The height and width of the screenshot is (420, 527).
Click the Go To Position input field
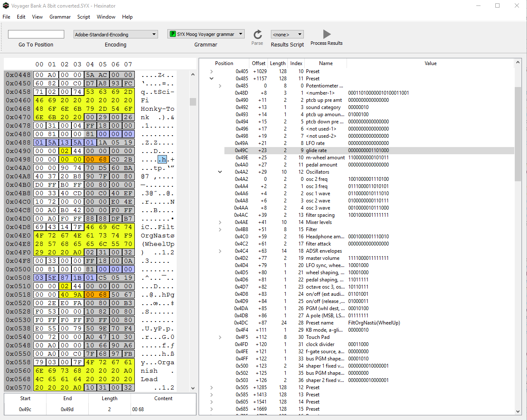pyautogui.click(x=36, y=35)
